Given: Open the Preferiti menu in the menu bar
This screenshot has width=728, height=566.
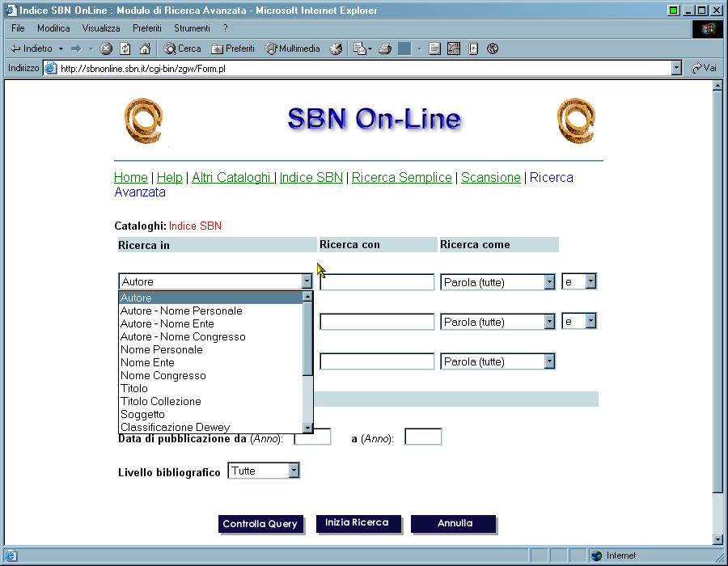Looking at the screenshot, I should 147,28.
